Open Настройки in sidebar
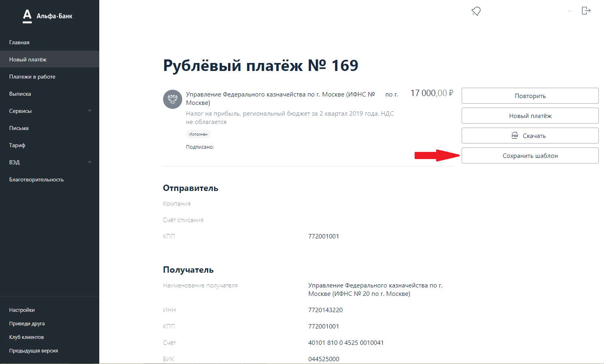Viewport: 604px width, 364px height. 22,310
